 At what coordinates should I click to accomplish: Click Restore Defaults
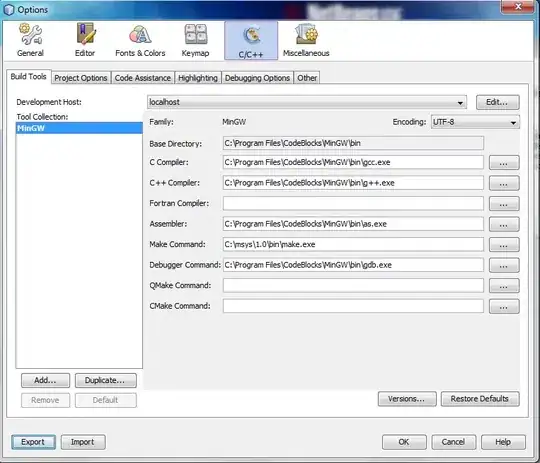pos(480,399)
